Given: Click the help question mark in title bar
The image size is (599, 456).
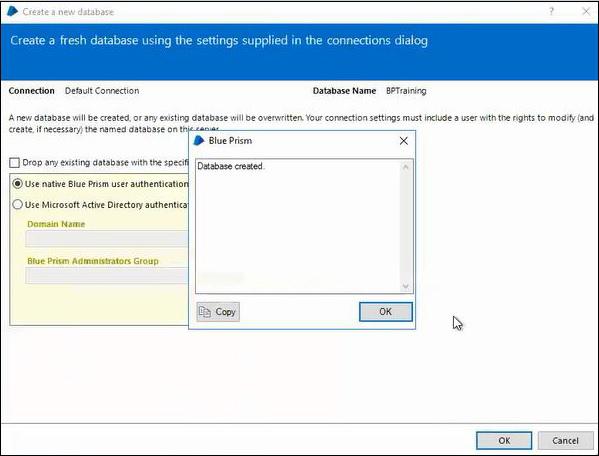Looking at the screenshot, I should (x=551, y=11).
